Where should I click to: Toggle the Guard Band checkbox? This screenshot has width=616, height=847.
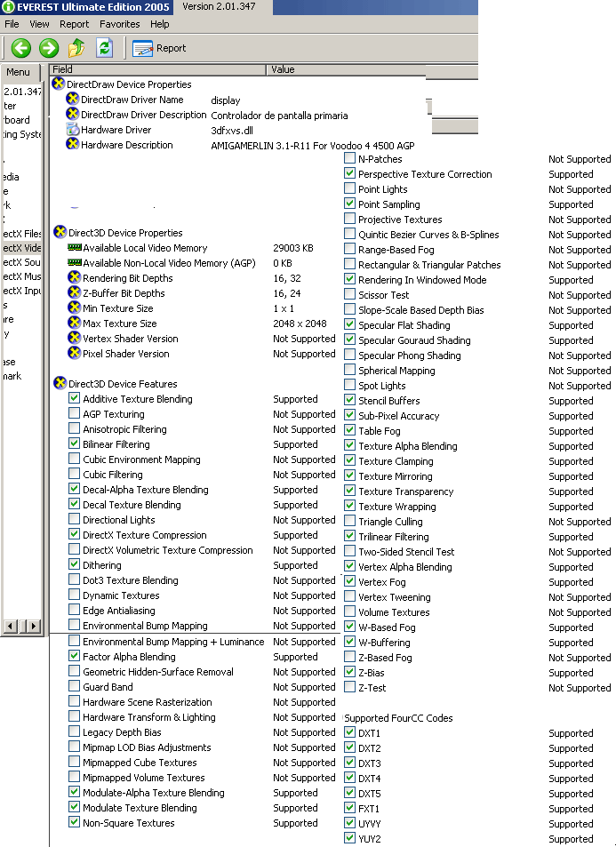click(x=74, y=686)
